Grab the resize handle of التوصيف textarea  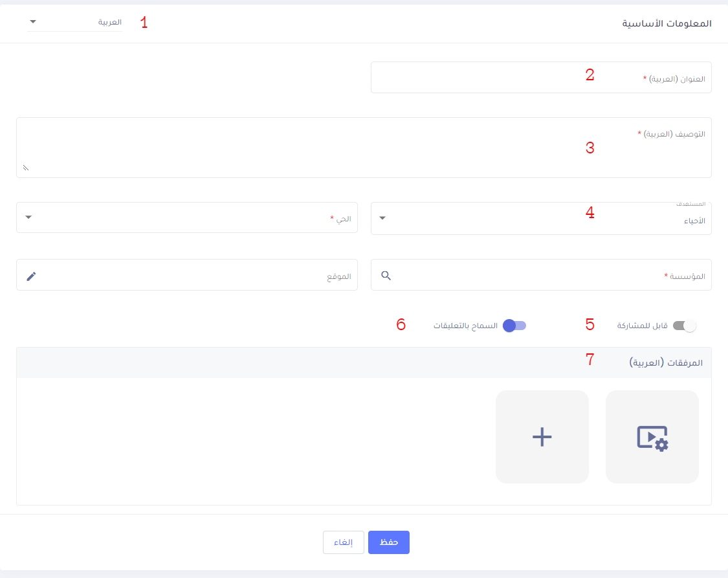tap(26, 168)
